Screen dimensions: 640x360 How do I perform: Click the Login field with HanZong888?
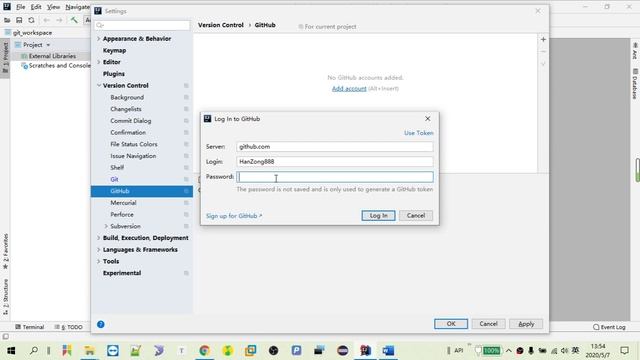coord(335,162)
